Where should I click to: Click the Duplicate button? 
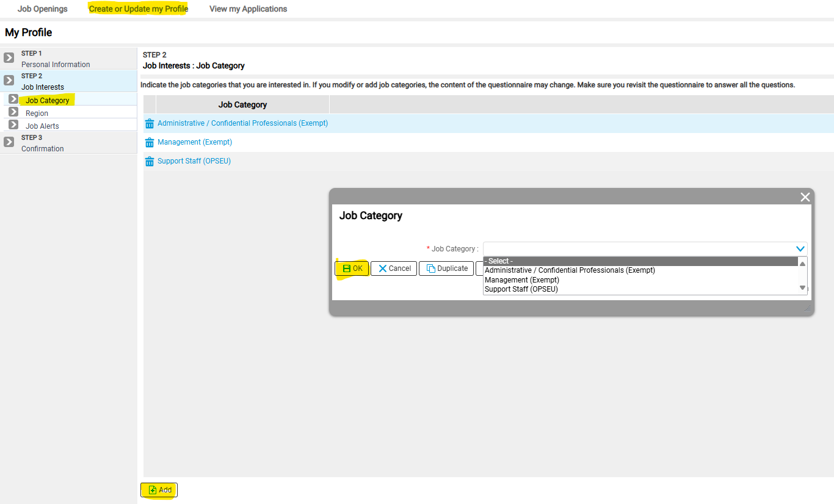point(446,268)
